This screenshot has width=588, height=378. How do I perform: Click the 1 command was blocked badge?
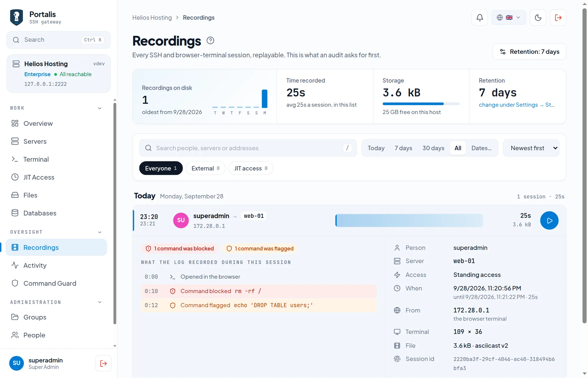pos(180,249)
